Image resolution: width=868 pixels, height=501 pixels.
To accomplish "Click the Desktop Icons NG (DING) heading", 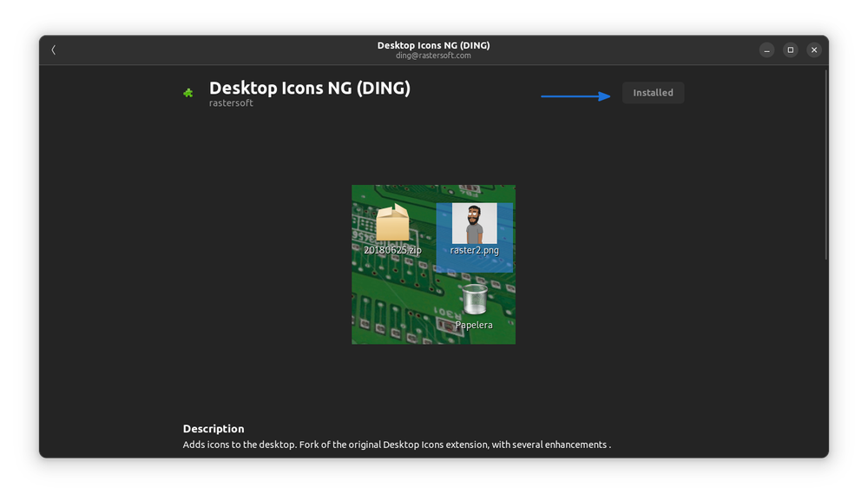I will coord(310,88).
